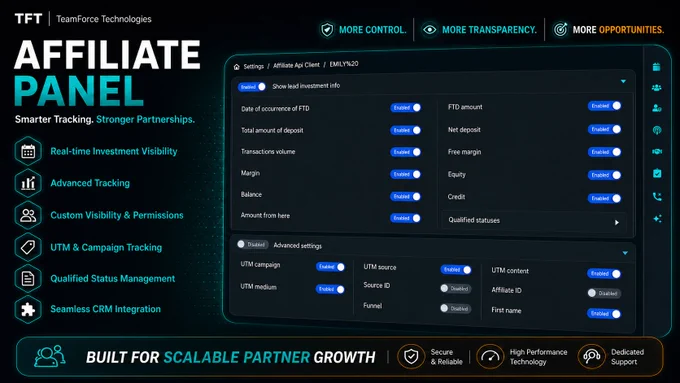
Task: Click the partners icon in the bottom banner
Action: pyautogui.click(x=50, y=357)
